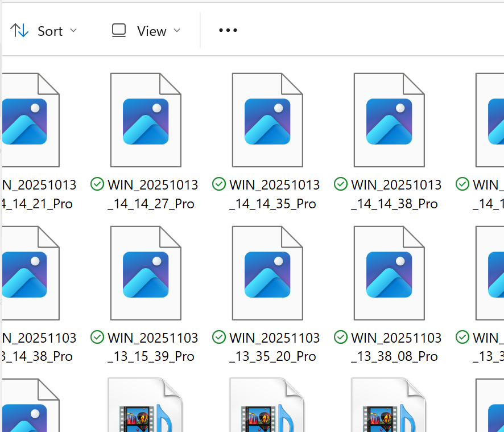
Task: Click sync status checkmark of WIN_20251103_13_38_08_Pro
Action: (x=341, y=337)
